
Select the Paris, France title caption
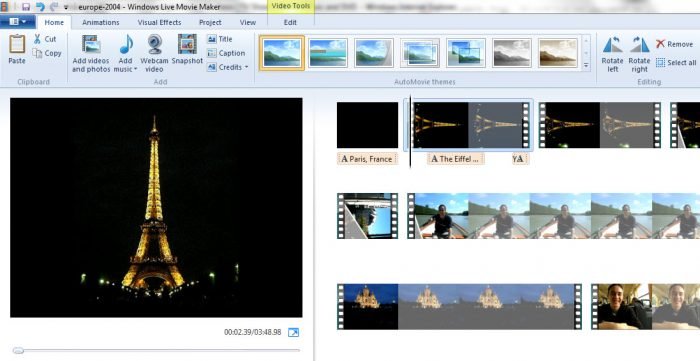pyautogui.click(x=367, y=159)
